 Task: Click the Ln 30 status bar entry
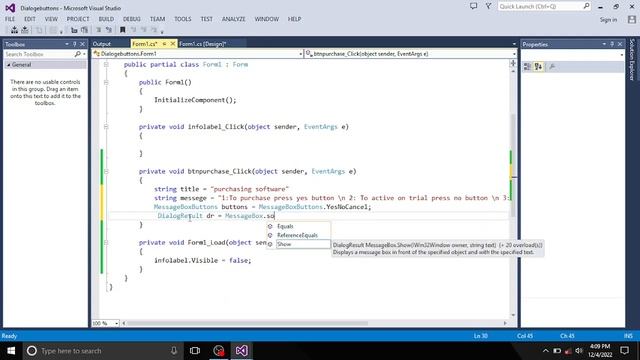[481, 336]
